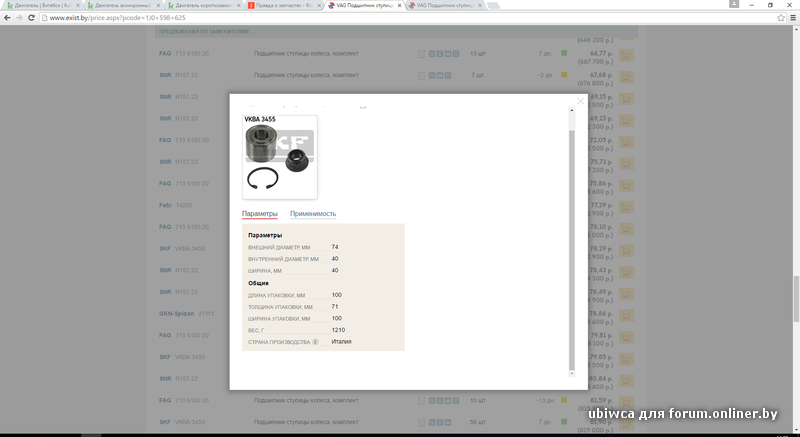Image resolution: width=800 pixels, height=437 pixels.
Task: Open SKF link in 56 шт row
Action: [165, 422]
